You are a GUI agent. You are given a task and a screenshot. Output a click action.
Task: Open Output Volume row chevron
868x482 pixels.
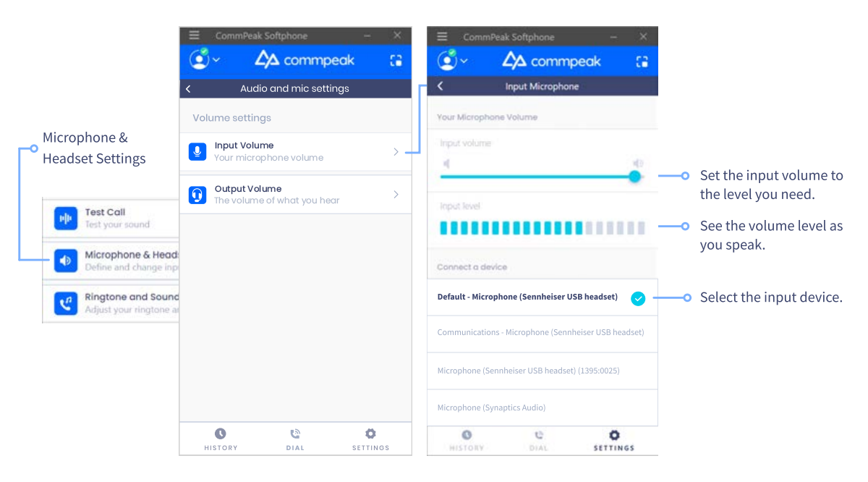(x=396, y=195)
